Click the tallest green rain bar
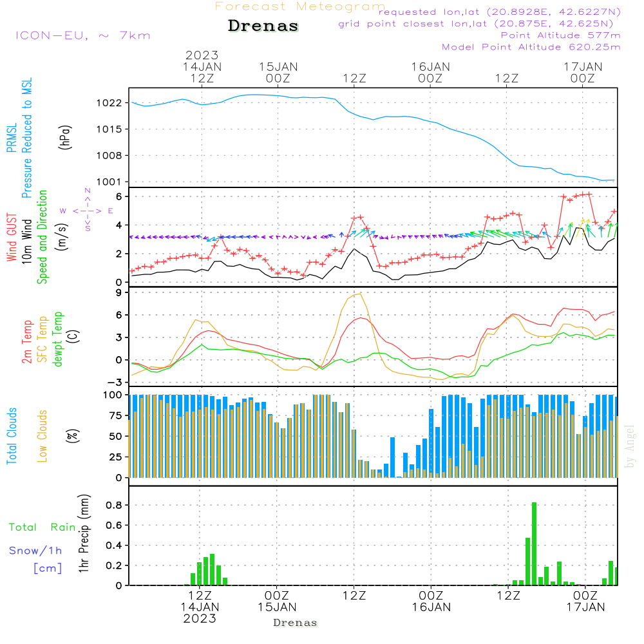This screenshot has width=644, height=644. coord(534,544)
